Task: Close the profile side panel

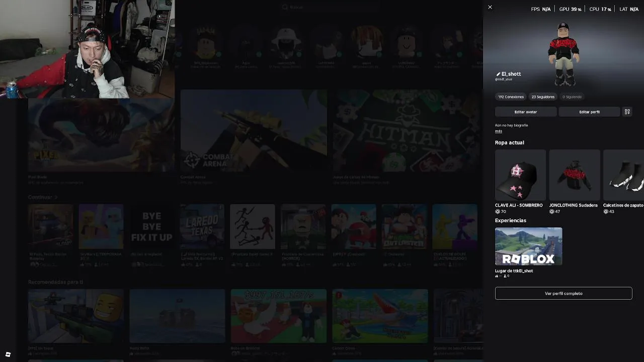Action: pos(490,7)
